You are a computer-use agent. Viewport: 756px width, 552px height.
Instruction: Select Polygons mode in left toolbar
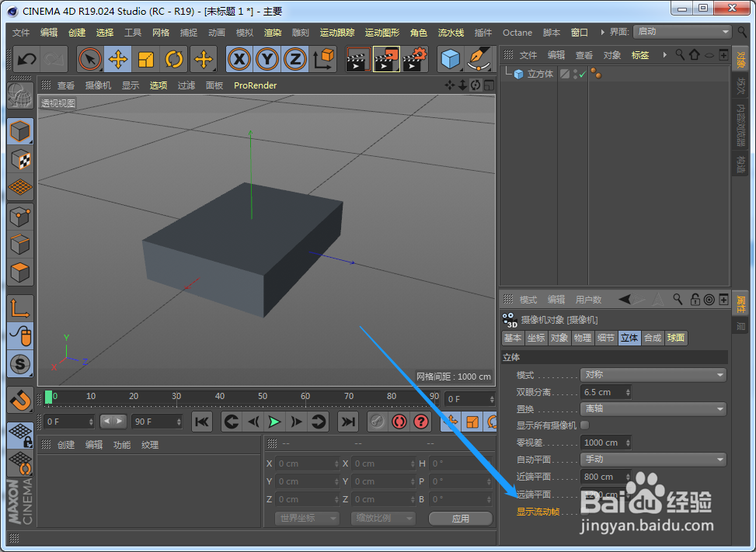(20, 273)
